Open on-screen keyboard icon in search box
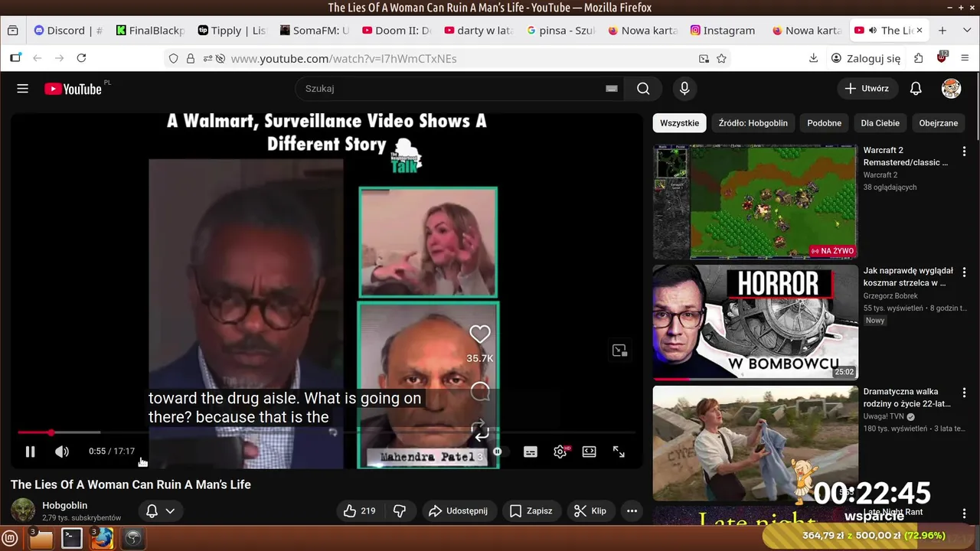980x551 pixels. click(x=612, y=89)
